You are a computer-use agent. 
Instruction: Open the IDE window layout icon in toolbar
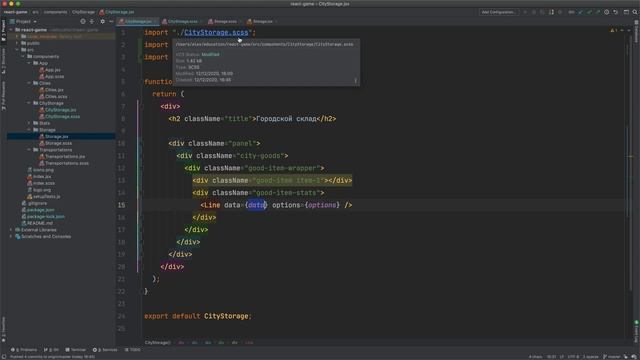[626, 12]
